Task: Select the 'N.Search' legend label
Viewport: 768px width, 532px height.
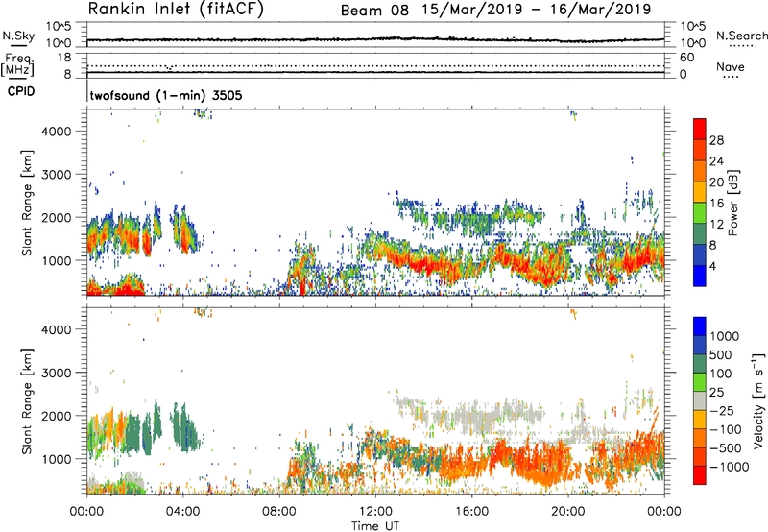Action: [x=741, y=36]
